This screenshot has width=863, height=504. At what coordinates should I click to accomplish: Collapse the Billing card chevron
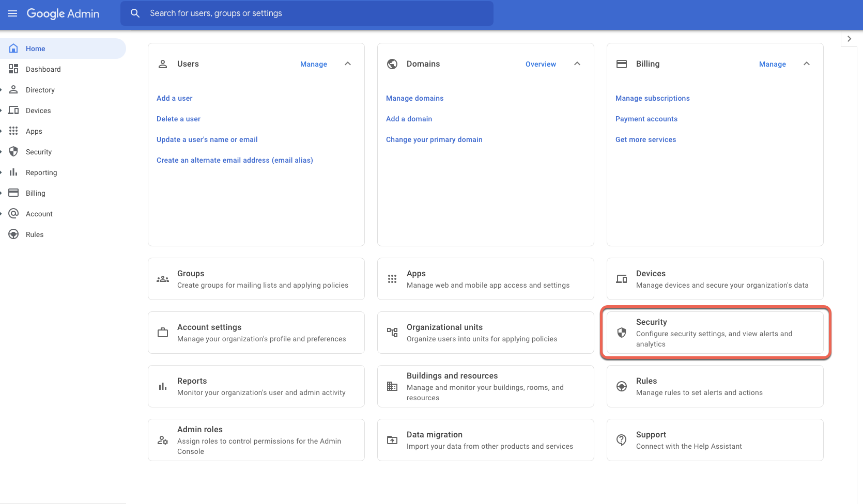click(x=807, y=64)
